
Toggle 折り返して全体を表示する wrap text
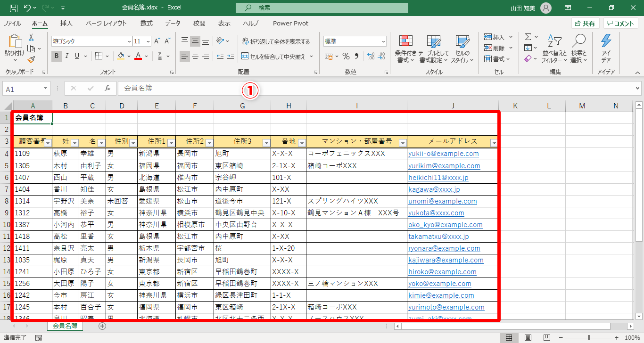(x=276, y=41)
